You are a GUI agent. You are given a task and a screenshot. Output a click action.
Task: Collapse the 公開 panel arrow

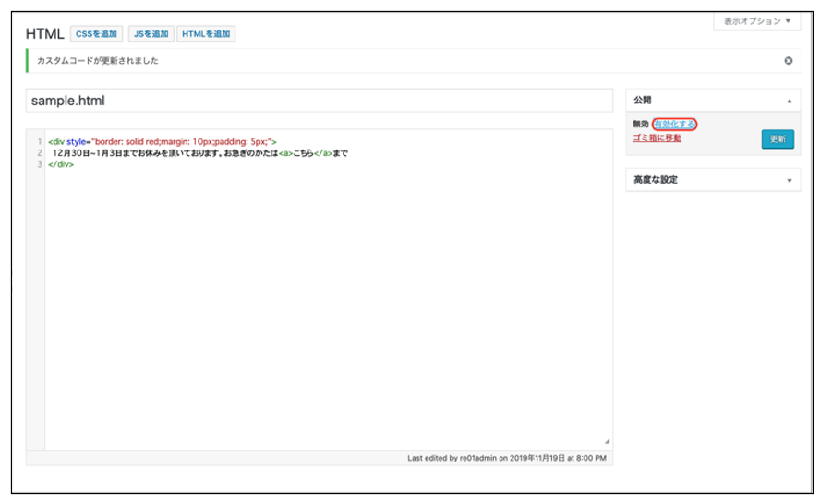[789, 100]
